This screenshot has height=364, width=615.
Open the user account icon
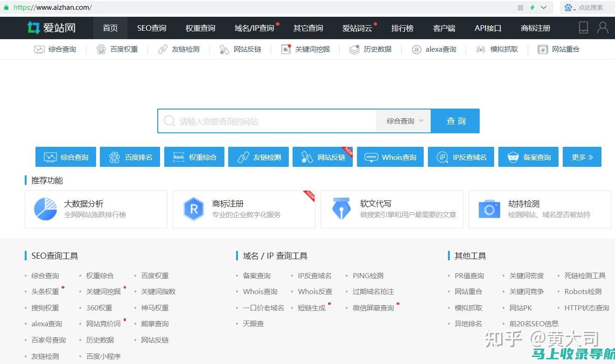(603, 27)
